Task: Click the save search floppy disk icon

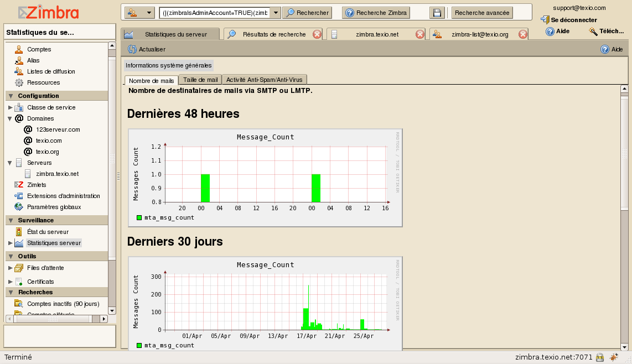Action: coord(437,13)
